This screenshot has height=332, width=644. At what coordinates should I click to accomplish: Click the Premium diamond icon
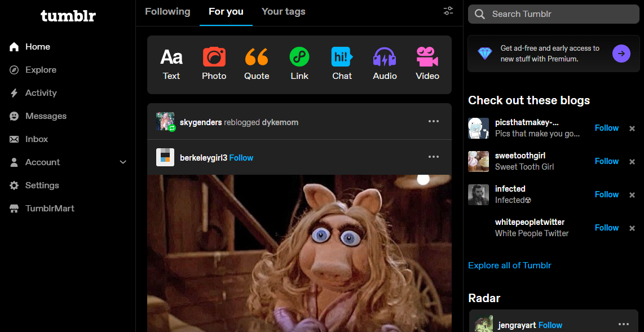pyautogui.click(x=484, y=54)
